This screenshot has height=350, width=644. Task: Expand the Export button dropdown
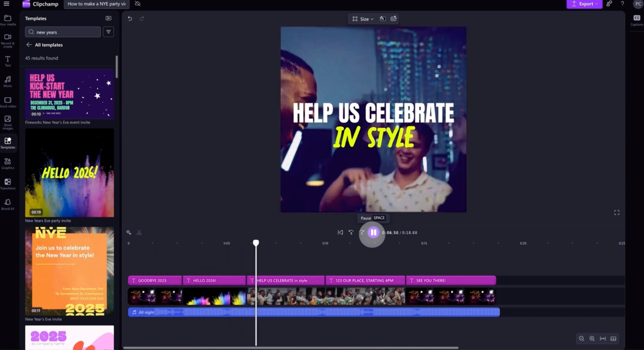[597, 4]
